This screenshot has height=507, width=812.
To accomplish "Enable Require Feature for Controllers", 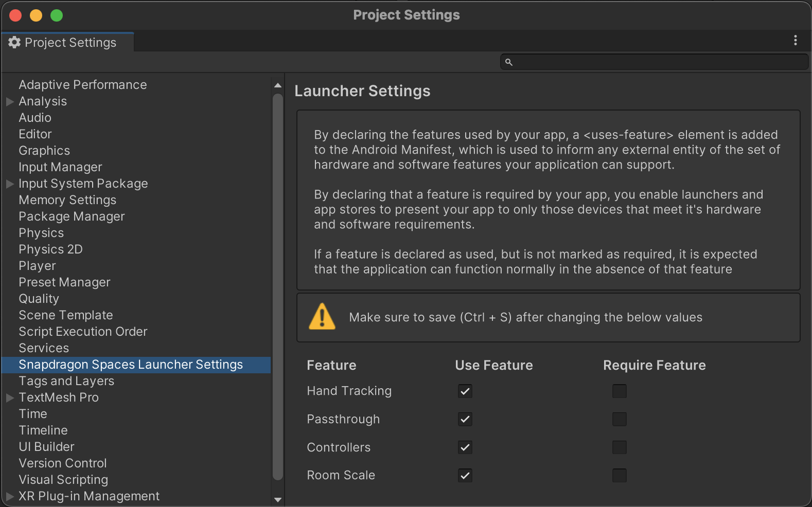I will point(619,447).
